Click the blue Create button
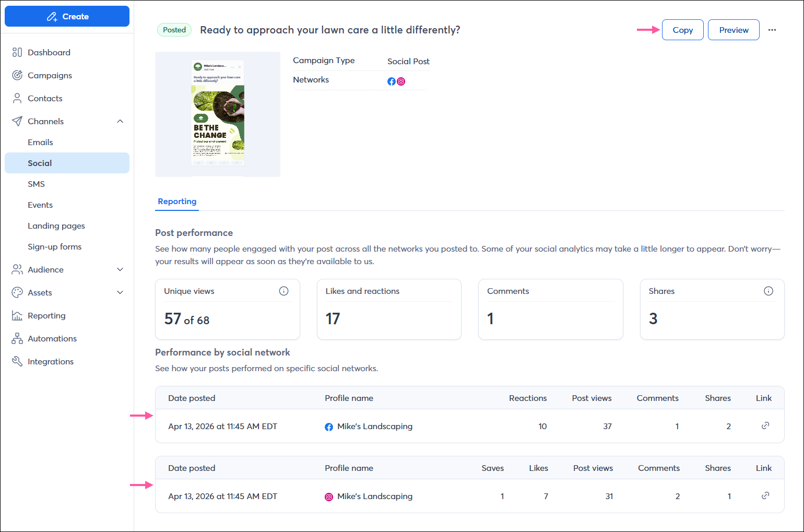 (67, 16)
